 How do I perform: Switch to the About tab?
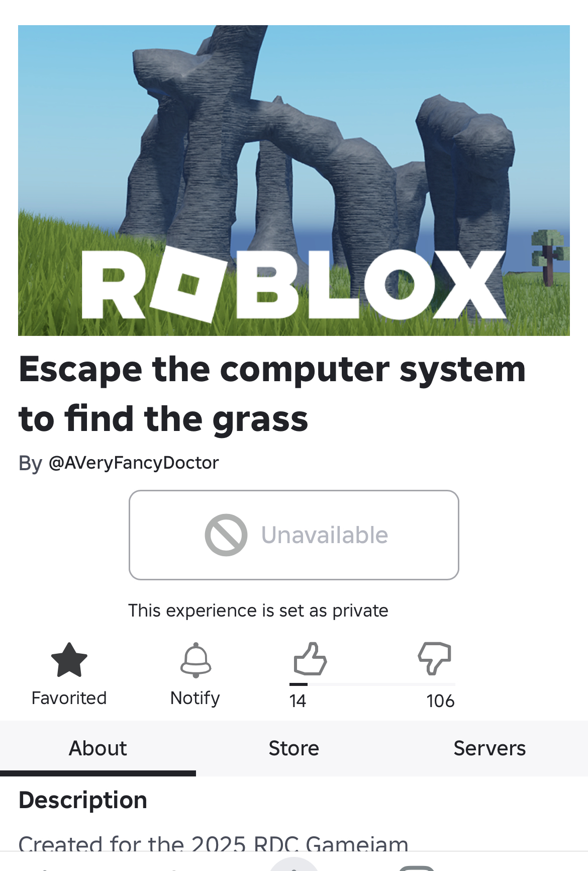pyautogui.click(x=98, y=748)
